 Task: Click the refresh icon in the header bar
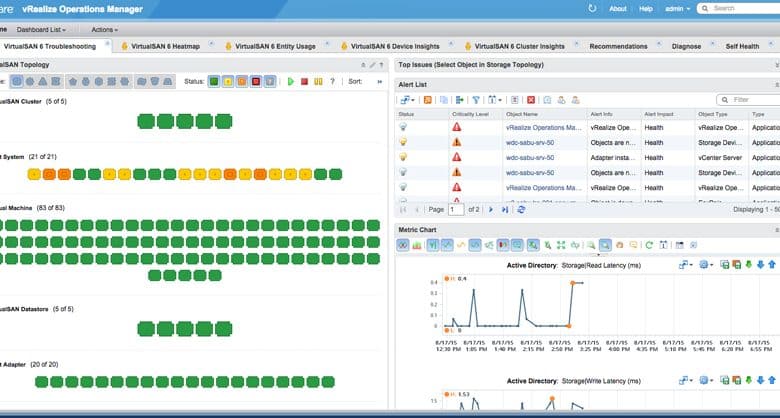coord(592,8)
